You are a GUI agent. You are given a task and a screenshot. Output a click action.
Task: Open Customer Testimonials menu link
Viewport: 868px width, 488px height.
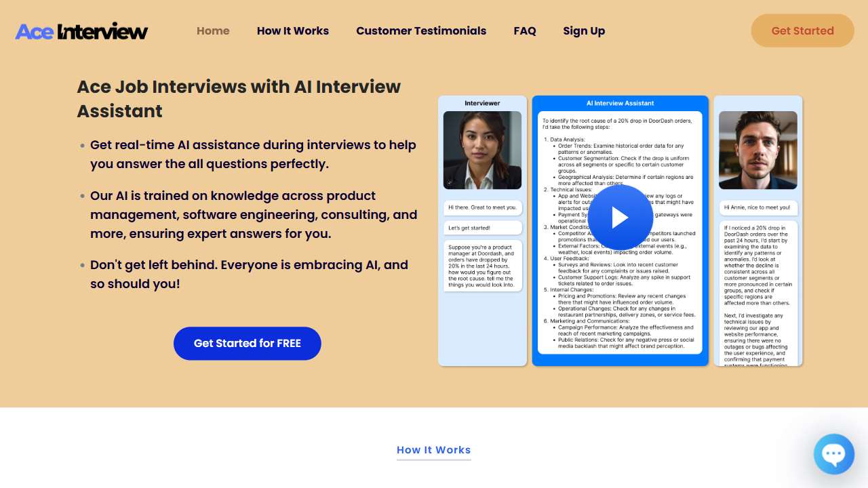click(421, 30)
